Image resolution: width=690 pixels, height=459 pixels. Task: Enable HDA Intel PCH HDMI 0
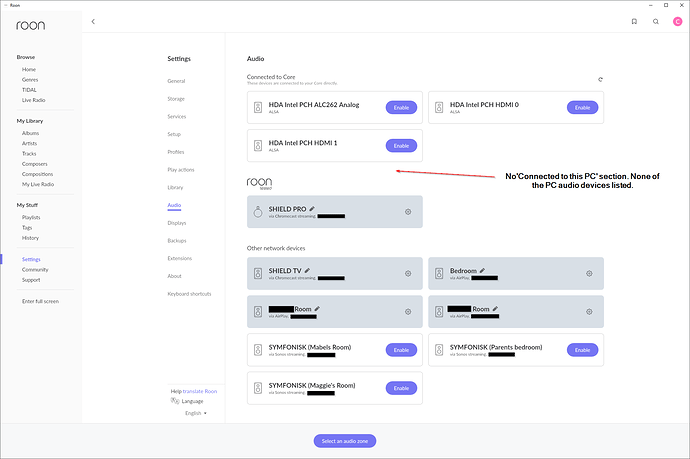tap(582, 107)
